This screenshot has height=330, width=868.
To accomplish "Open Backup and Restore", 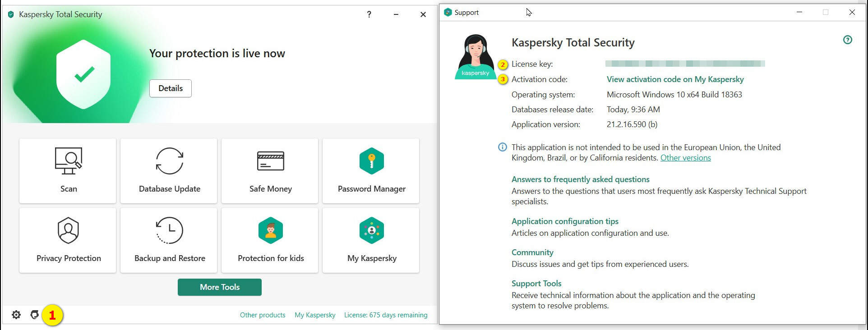I will tap(169, 240).
